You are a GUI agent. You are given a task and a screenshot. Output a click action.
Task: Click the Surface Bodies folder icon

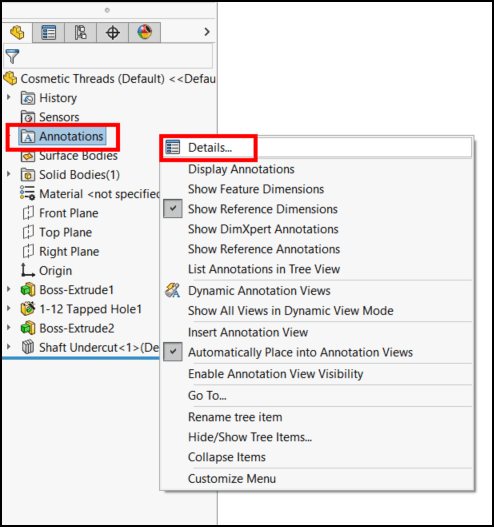click(x=28, y=156)
